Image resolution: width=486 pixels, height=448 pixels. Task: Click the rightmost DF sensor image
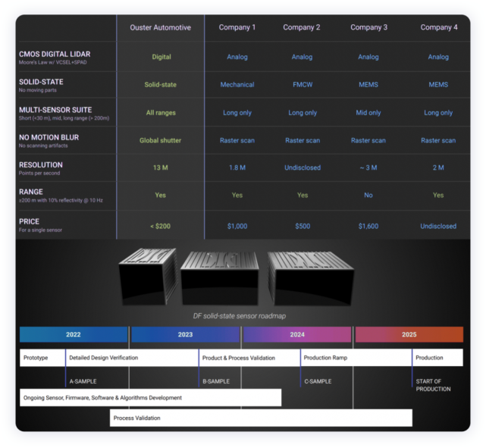pos(310,278)
